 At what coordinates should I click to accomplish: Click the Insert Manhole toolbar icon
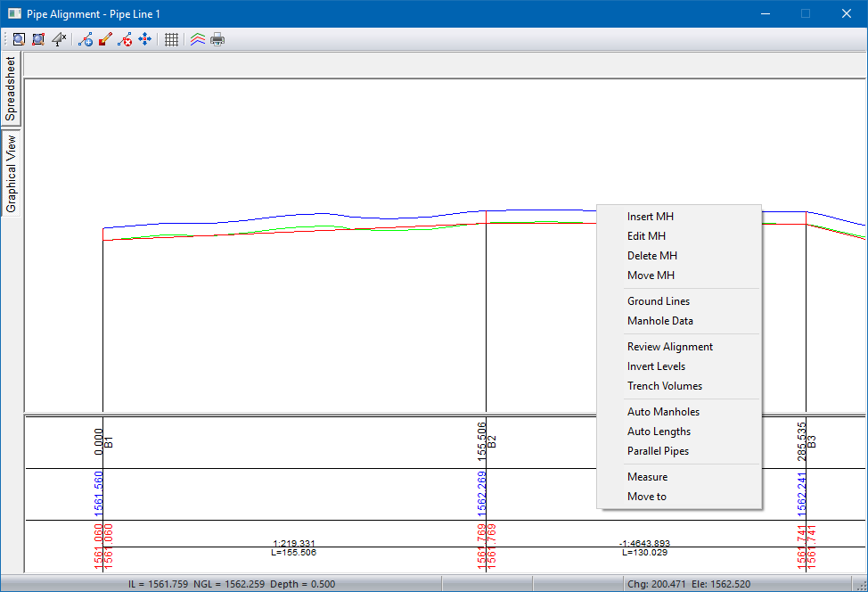86,39
